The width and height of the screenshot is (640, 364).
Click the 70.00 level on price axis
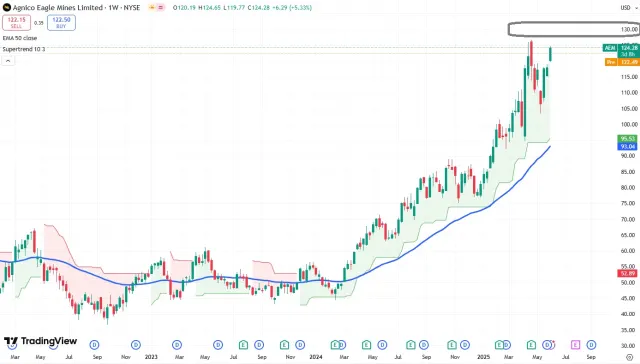coord(629,220)
